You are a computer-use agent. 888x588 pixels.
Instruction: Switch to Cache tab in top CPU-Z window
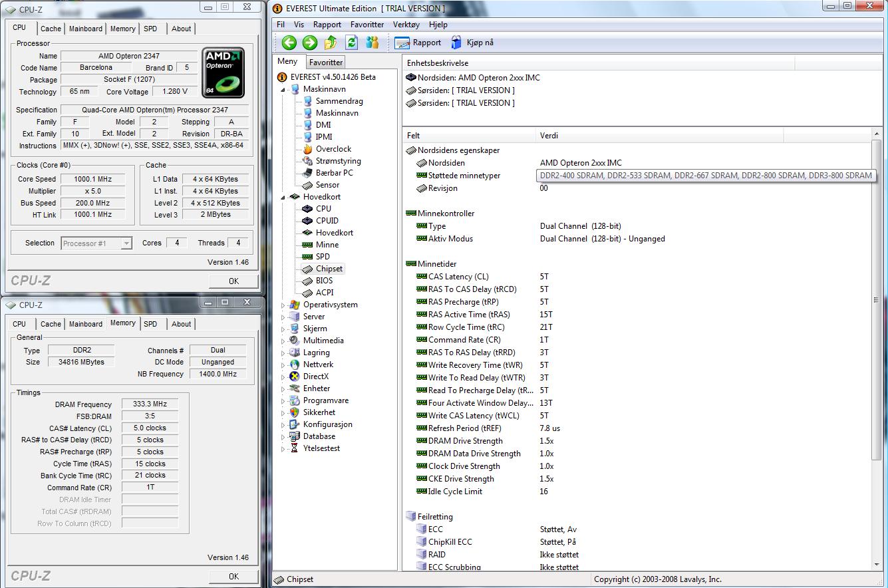[x=51, y=29]
